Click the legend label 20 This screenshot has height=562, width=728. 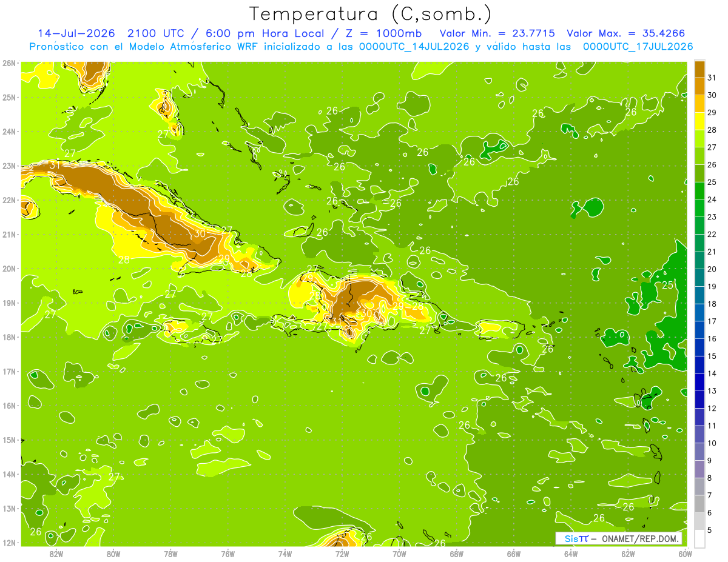click(712, 269)
